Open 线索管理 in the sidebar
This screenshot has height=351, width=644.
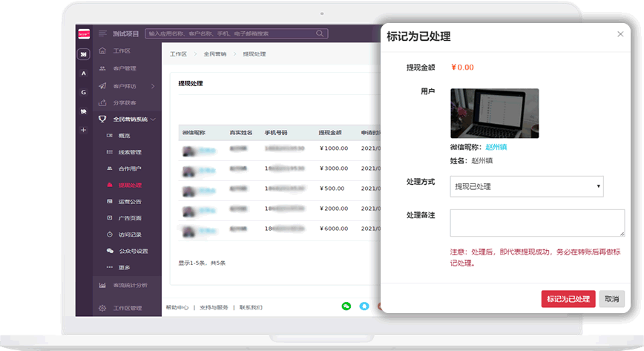click(129, 152)
